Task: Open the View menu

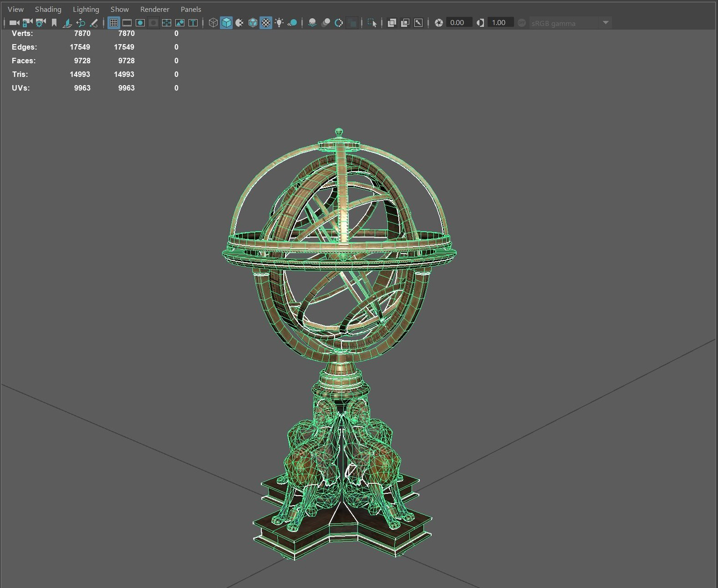Action: [x=15, y=9]
